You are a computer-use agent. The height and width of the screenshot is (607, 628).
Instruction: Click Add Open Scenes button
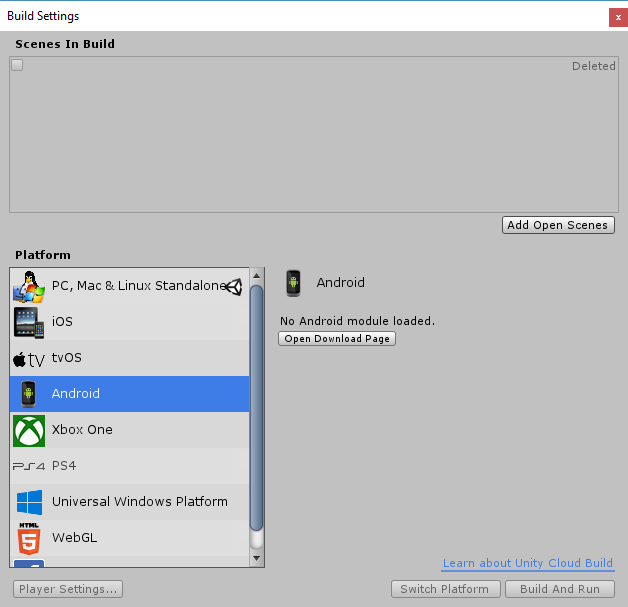(558, 225)
